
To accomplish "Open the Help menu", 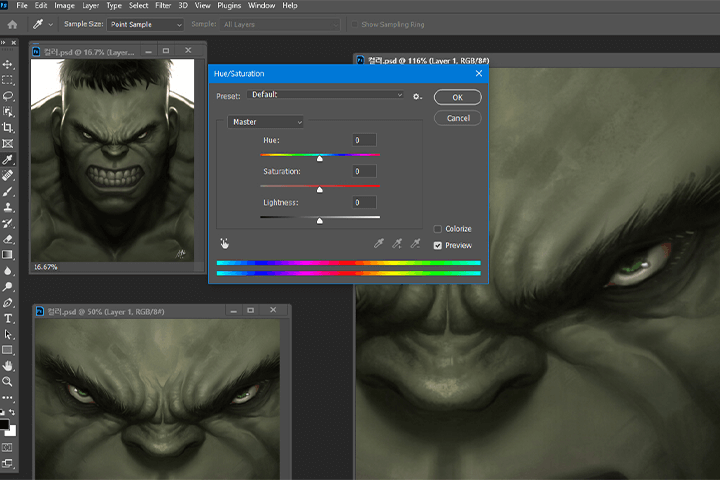I will 290,6.
